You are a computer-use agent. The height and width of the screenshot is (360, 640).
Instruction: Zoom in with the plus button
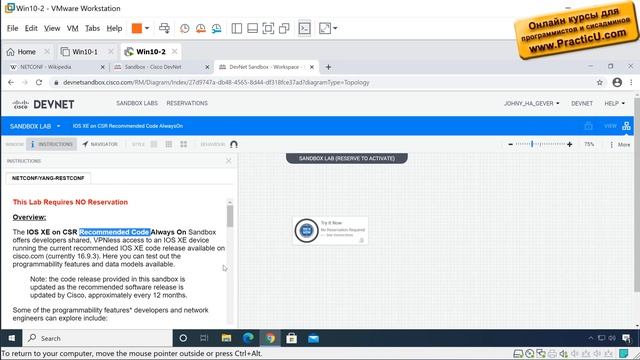[x=569, y=144]
